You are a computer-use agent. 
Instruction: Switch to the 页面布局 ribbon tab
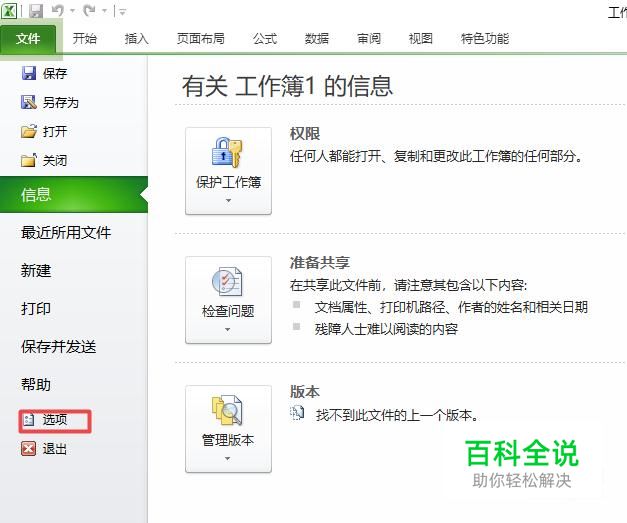tap(201, 39)
